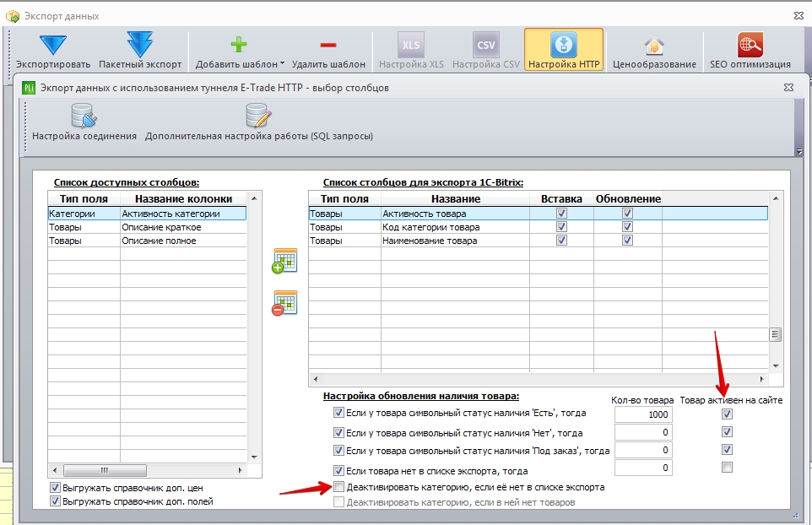812x525 pixels.
Task: Click down arrow of export list scrollbar
Action: click(775, 366)
